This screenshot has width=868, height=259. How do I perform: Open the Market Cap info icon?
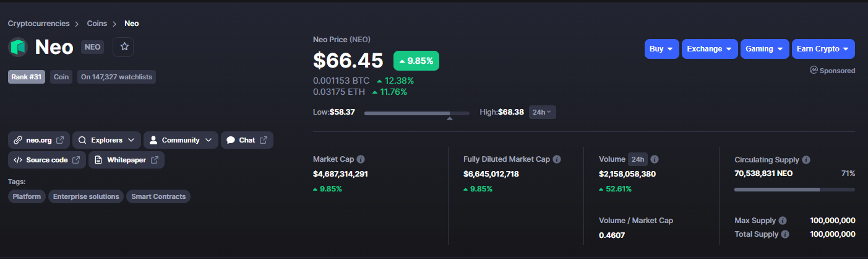pos(361,159)
